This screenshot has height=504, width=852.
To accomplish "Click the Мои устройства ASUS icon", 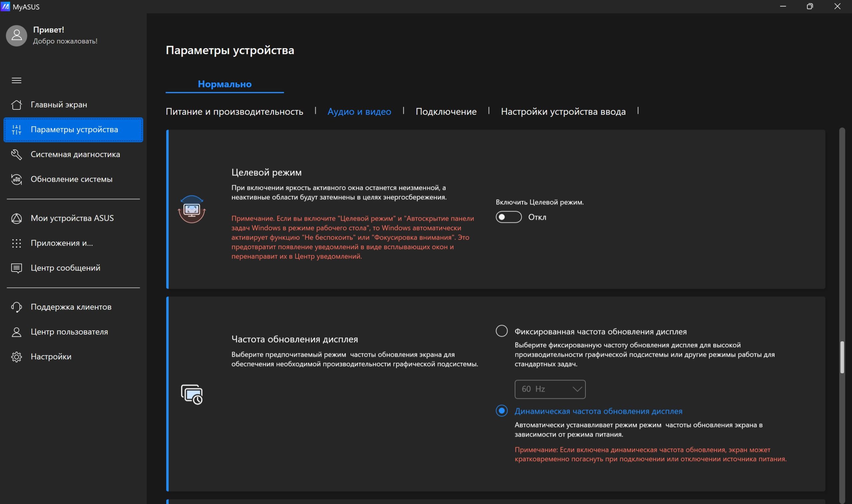I will coord(16,218).
